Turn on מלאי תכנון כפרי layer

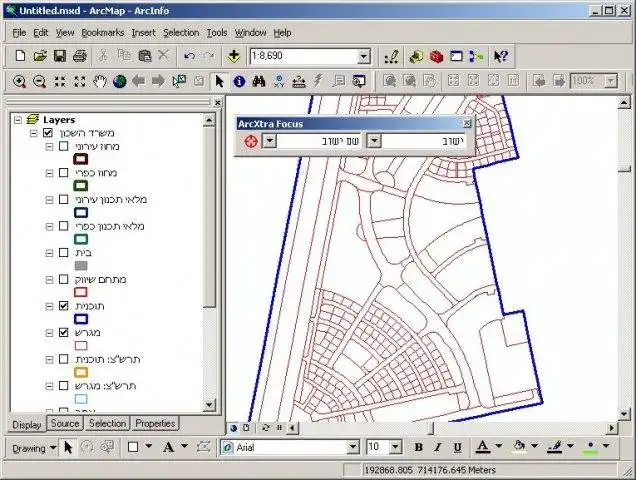(x=64, y=226)
